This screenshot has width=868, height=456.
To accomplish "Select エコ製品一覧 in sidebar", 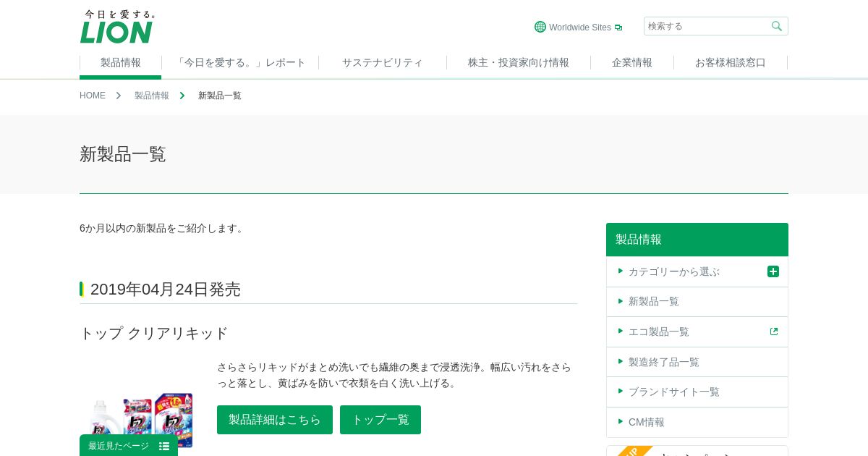I will (x=697, y=332).
